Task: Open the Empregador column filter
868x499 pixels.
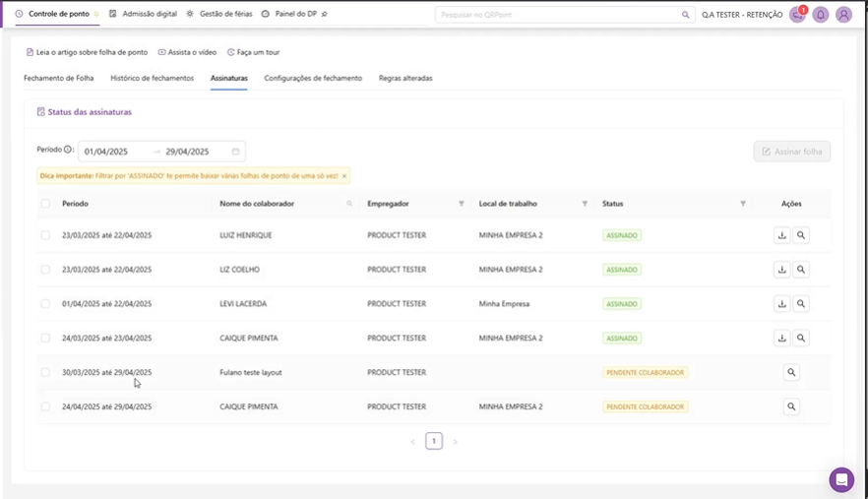Action: coord(462,204)
